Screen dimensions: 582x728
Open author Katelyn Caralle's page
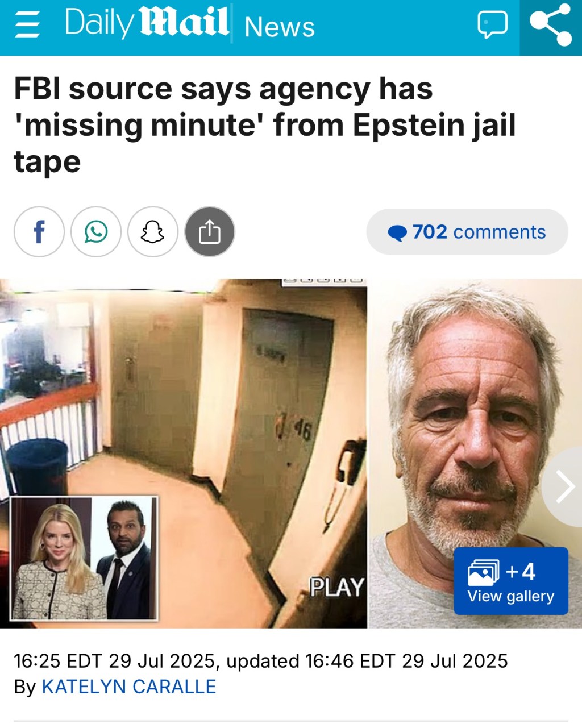coord(129,687)
